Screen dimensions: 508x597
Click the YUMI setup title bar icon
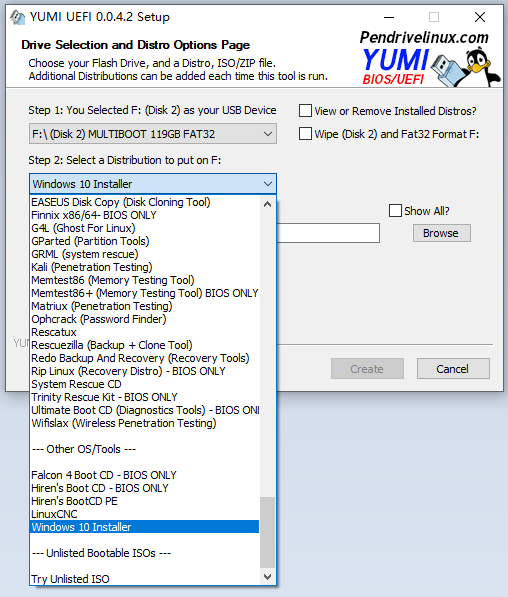[18, 18]
